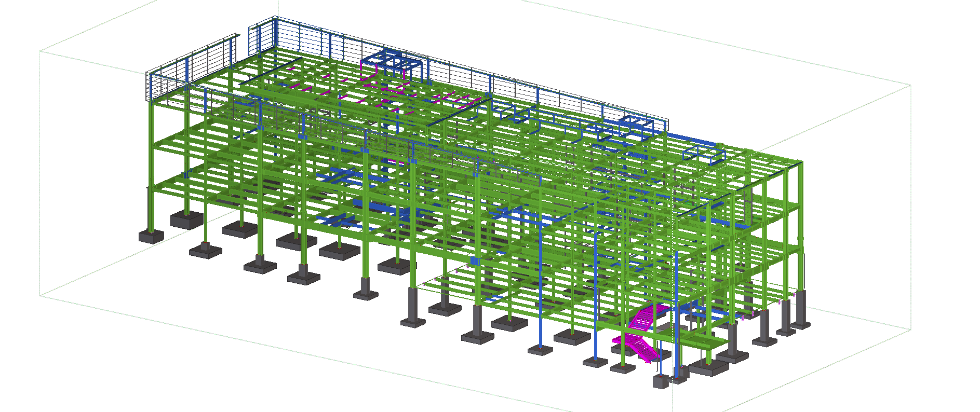Select the small gray block below the staircase

pos(660,381)
